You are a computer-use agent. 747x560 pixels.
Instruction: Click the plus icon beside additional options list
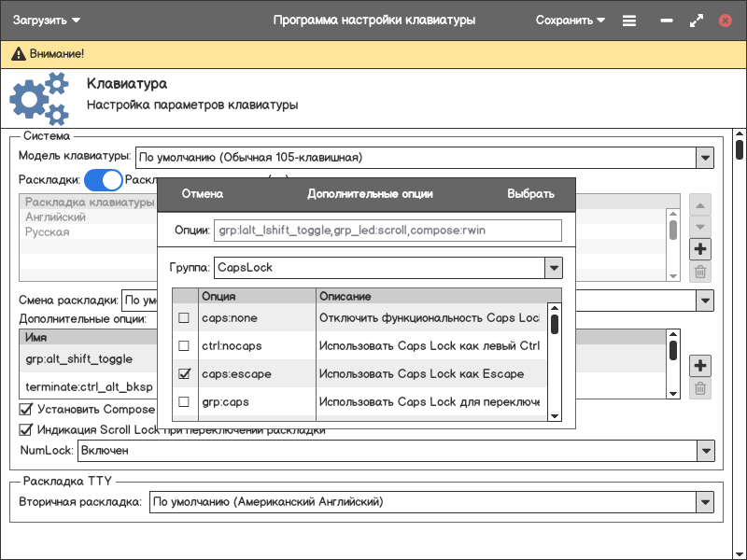(x=700, y=365)
